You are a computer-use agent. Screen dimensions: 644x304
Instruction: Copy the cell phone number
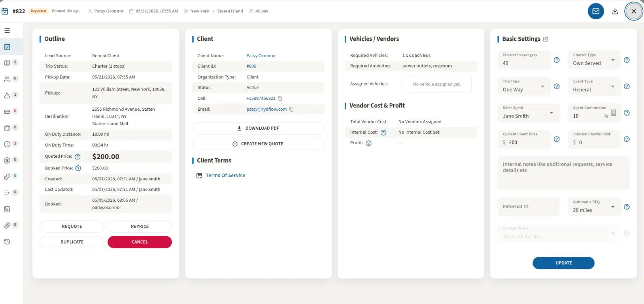pyautogui.click(x=280, y=98)
